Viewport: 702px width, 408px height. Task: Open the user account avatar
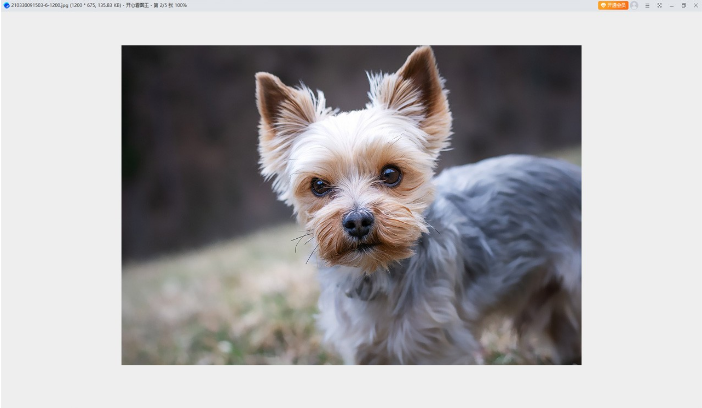(x=634, y=5)
